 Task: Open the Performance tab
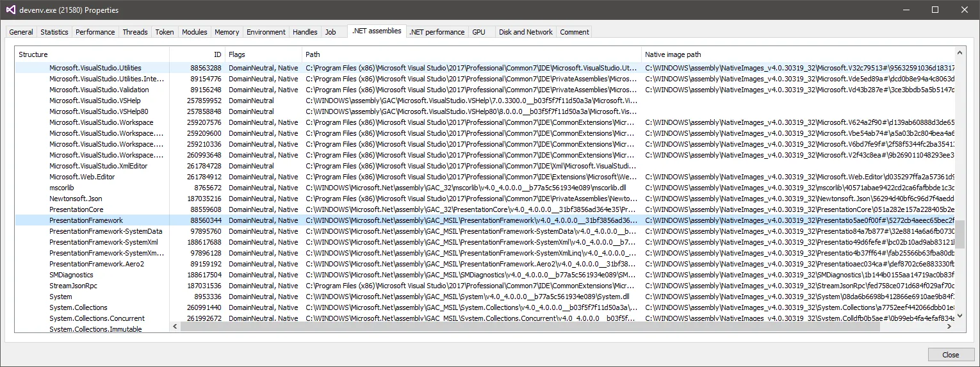click(x=95, y=32)
